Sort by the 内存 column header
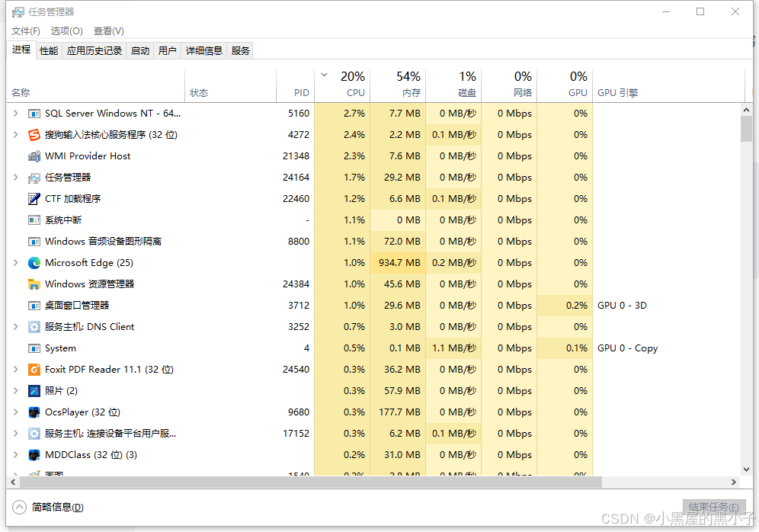Image resolution: width=759 pixels, height=532 pixels. 398,85
